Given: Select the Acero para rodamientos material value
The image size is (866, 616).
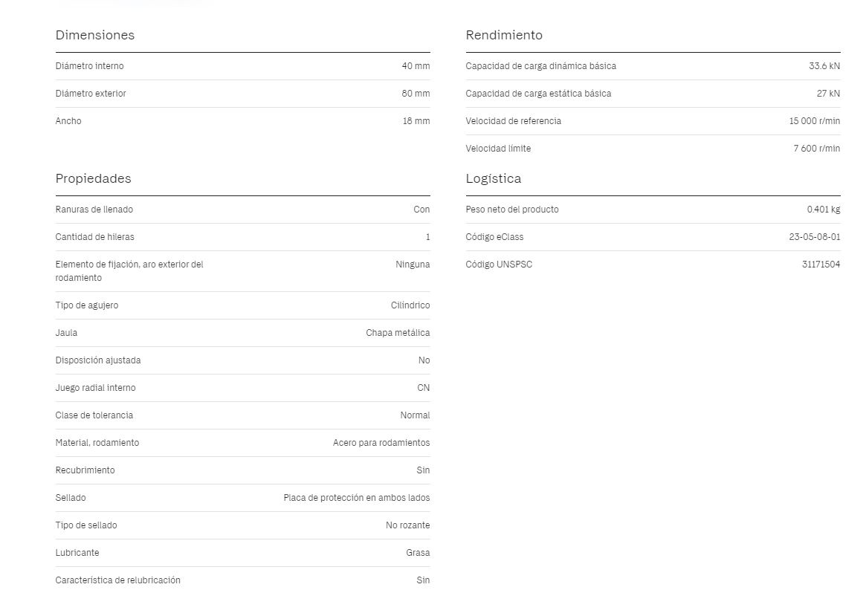Looking at the screenshot, I should coord(381,443).
